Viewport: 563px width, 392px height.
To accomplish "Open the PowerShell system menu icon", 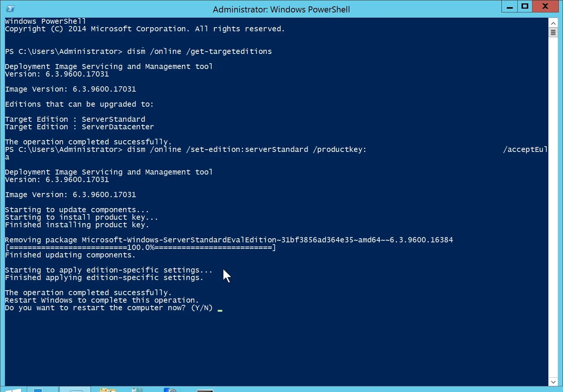I will click(x=10, y=9).
